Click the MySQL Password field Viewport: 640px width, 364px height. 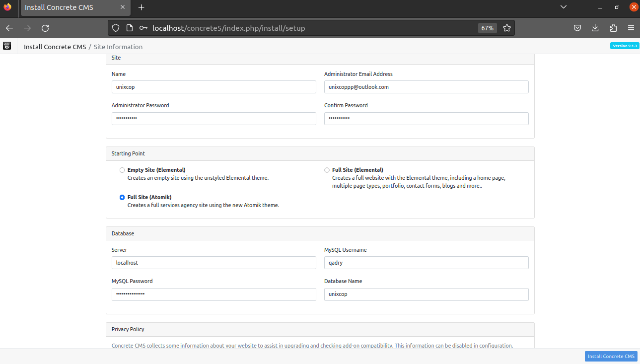coord(213,294)
